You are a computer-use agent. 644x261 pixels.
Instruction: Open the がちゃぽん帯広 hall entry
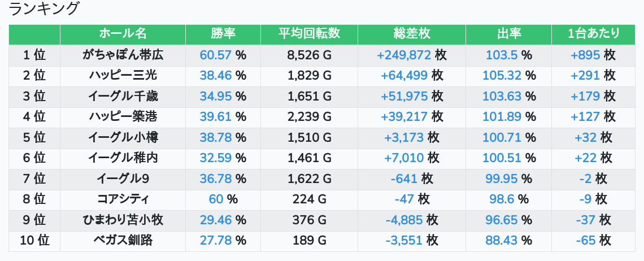tap(123, 55)
